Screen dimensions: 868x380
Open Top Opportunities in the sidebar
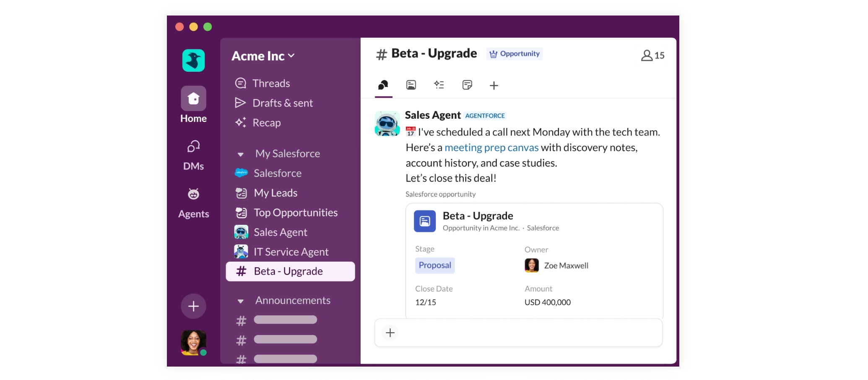tap(295, 212)
